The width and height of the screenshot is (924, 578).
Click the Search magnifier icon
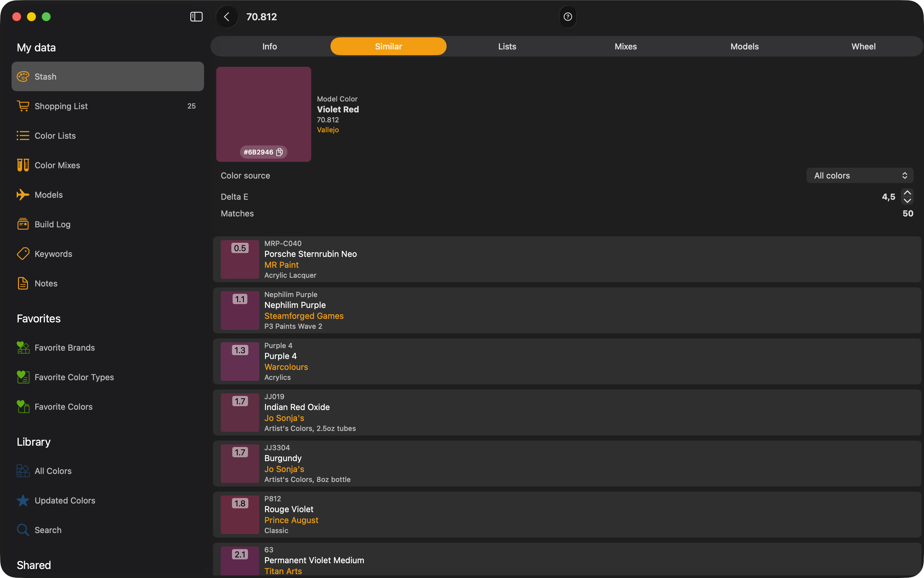(23, 530)
